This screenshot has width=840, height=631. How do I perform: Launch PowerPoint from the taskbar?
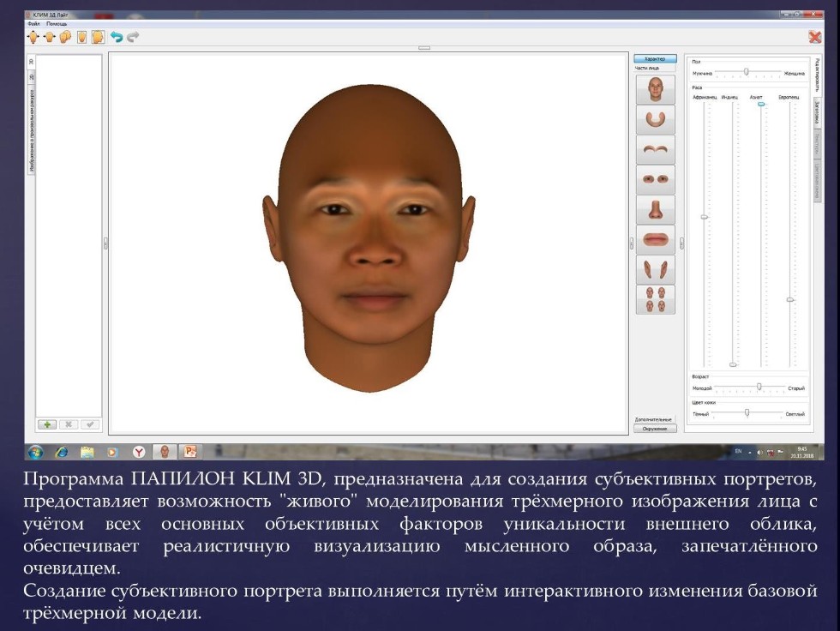(191, 450)
